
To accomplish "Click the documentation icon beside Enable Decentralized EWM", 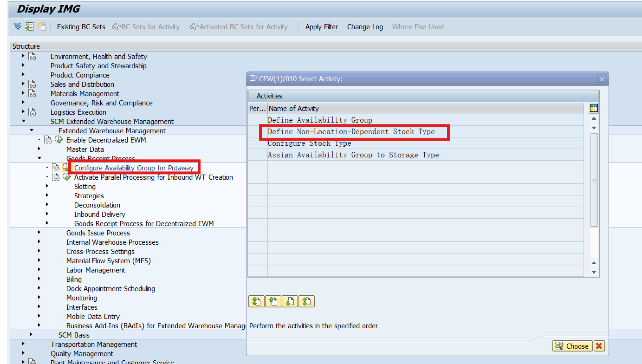I will coord(48,140).
